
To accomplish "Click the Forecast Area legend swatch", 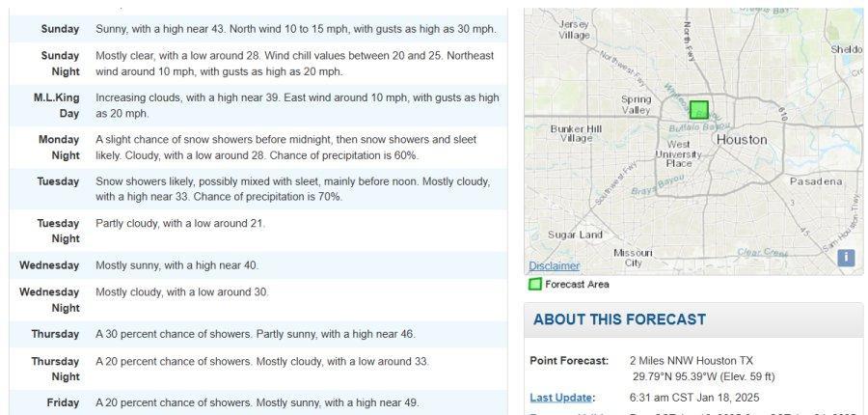I will (x=534, y=285).
